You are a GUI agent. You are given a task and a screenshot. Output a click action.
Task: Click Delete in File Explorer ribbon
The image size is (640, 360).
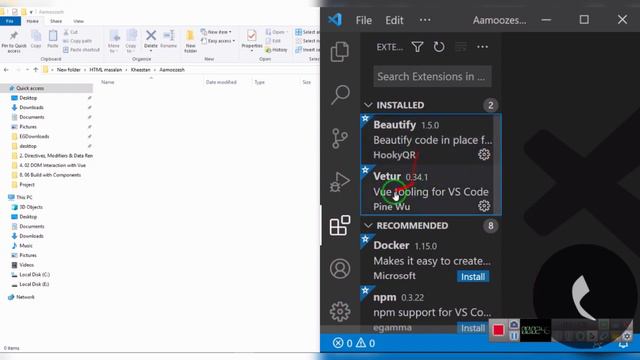point(151,39)
